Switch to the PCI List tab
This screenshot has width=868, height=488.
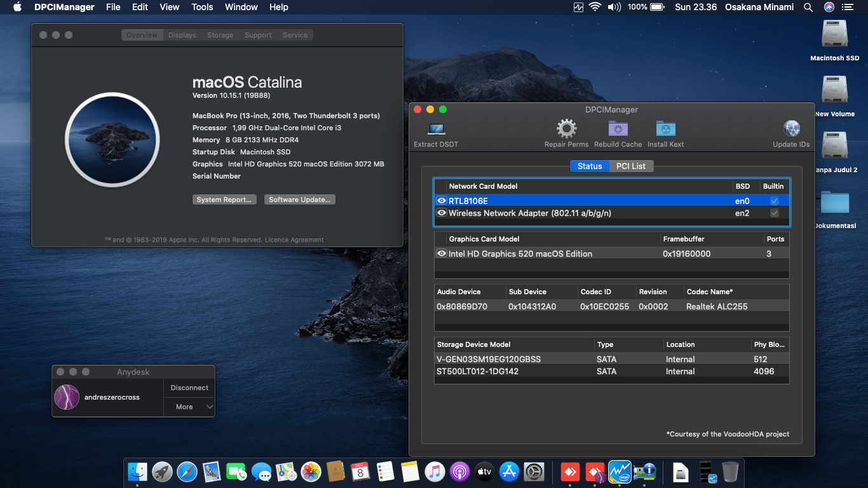point(631,166)
